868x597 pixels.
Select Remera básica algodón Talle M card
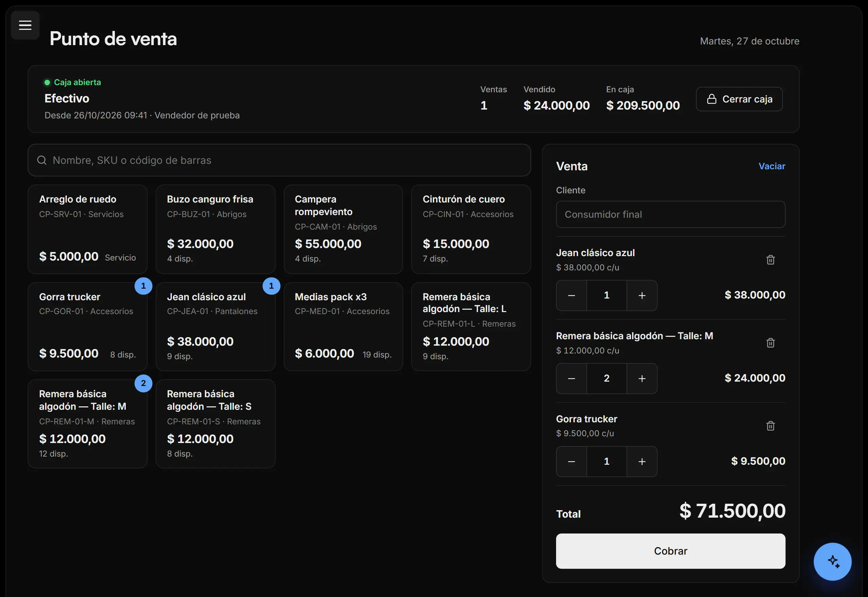[87, 424]
